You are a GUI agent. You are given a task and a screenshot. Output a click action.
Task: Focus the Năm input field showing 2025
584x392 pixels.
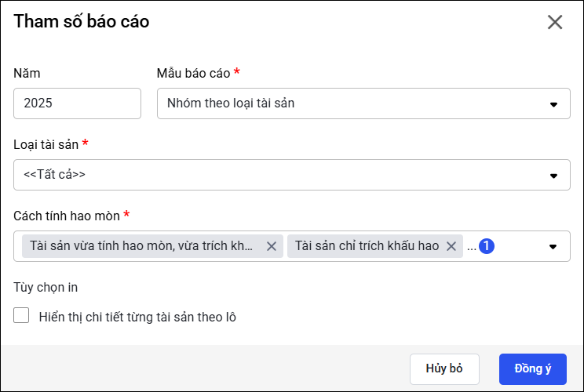[x=77, y=103]
